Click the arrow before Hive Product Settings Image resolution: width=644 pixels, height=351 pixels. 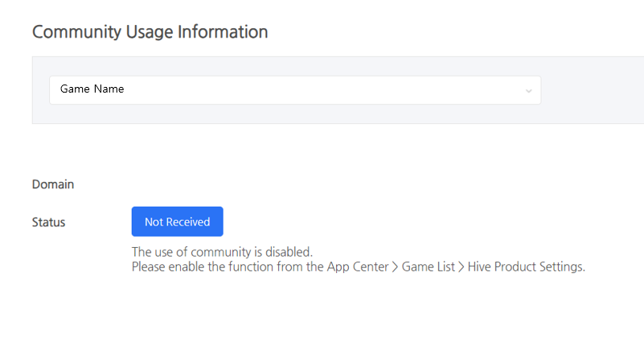tap(461, 267)
